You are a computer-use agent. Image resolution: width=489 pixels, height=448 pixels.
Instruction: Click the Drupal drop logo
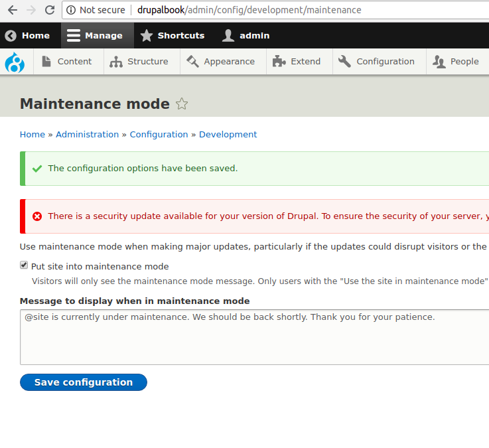15,62
